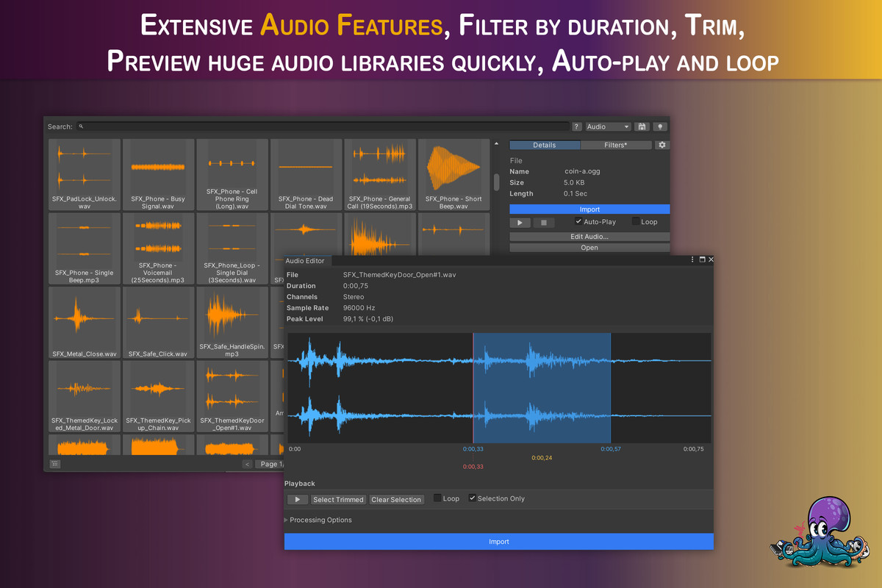Toggle list view icon at bottom left
The height and width of the screenshot is (588, 882).
[55, 464]
